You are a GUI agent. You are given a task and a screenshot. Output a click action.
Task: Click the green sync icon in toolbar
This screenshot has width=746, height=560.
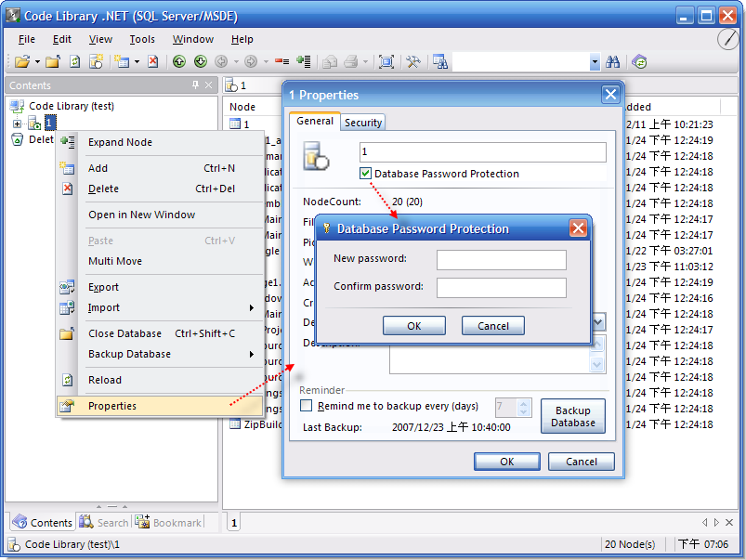pyautogui.click(x=639, y=61)
